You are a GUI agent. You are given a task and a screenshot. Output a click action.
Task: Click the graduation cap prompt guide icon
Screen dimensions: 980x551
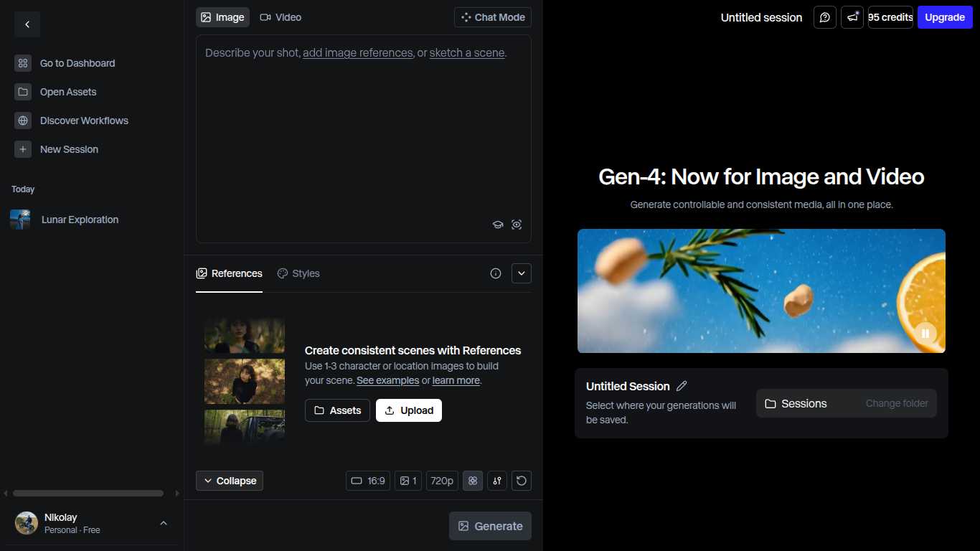(498, 225)
